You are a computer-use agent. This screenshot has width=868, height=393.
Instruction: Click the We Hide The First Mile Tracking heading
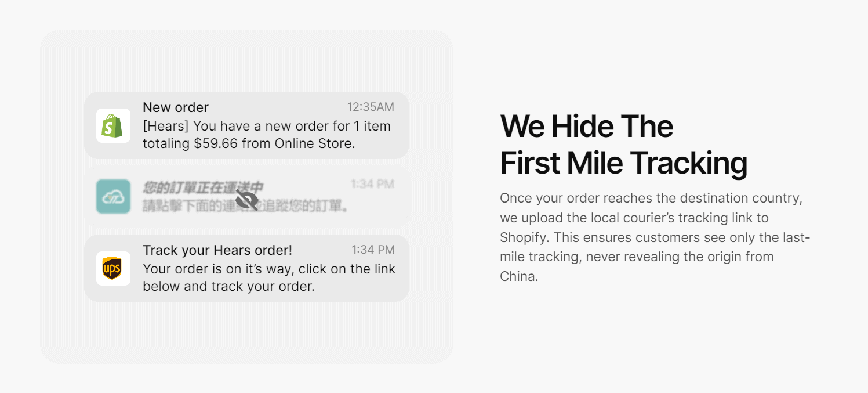pos(623,144)
